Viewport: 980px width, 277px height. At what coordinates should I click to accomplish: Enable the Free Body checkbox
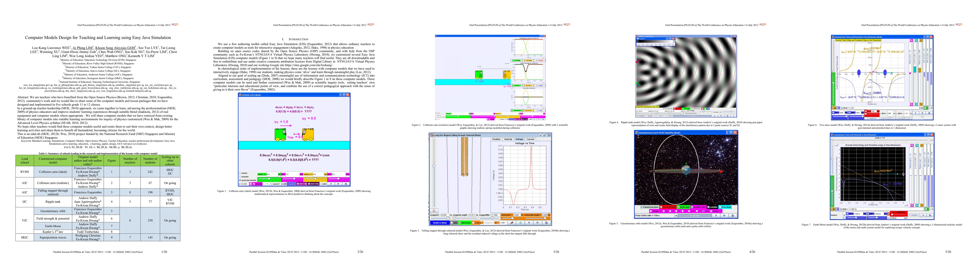point(720,207)
